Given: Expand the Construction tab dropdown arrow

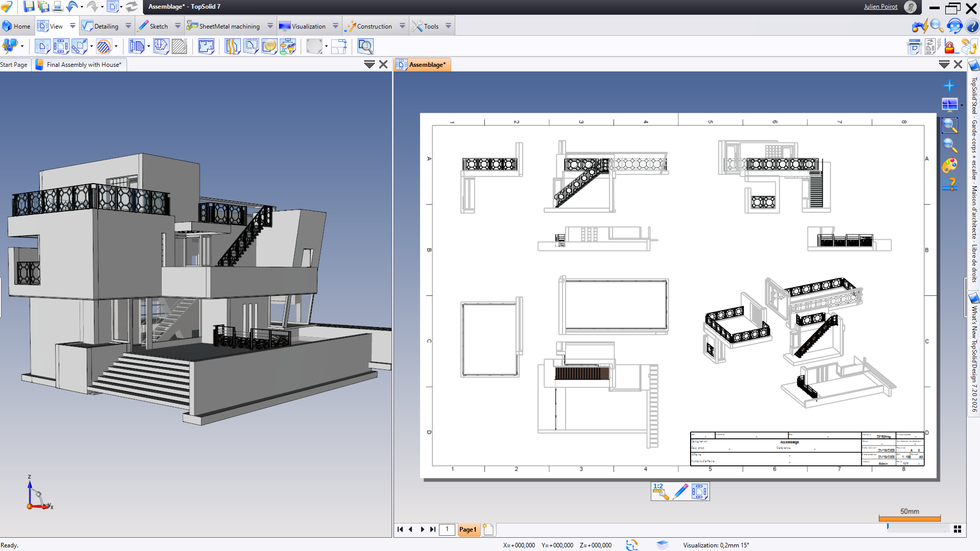Looking at the screenshot, I should pos(402,26).
